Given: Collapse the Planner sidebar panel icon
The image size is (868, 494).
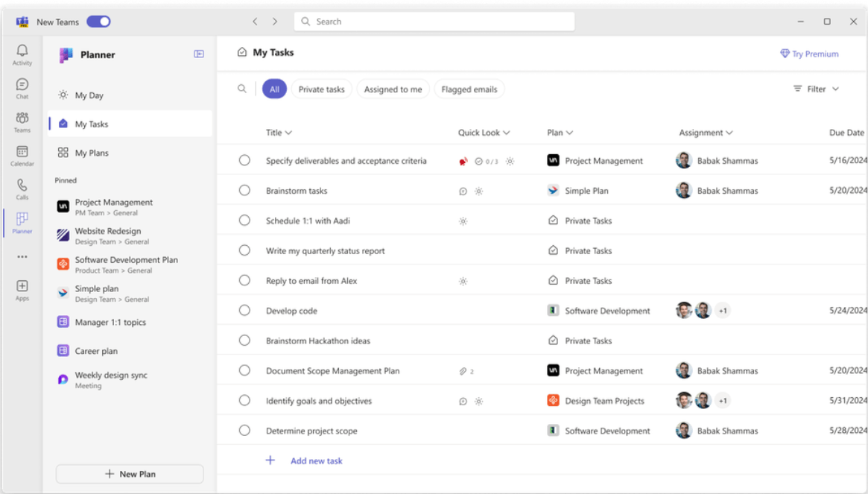Looking at the screenshot, I should (199, 54).
